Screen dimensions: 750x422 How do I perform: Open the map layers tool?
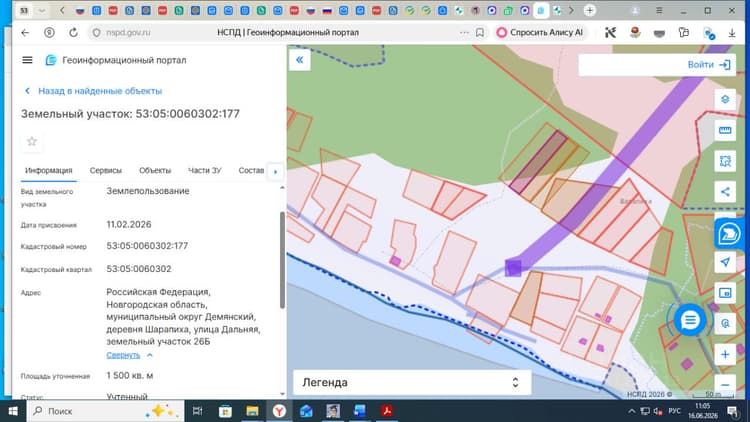point(725,100)
